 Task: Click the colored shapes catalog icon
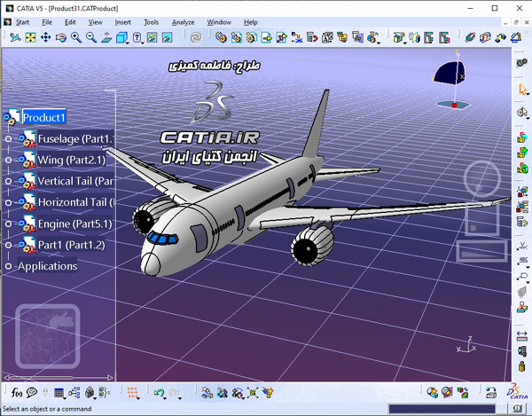coord(462,393)
